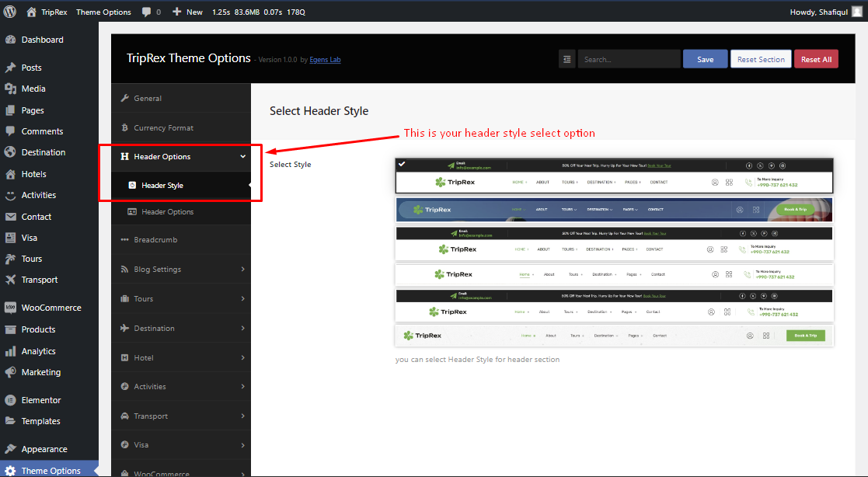Select fifth header style with dark top bar

614,306
